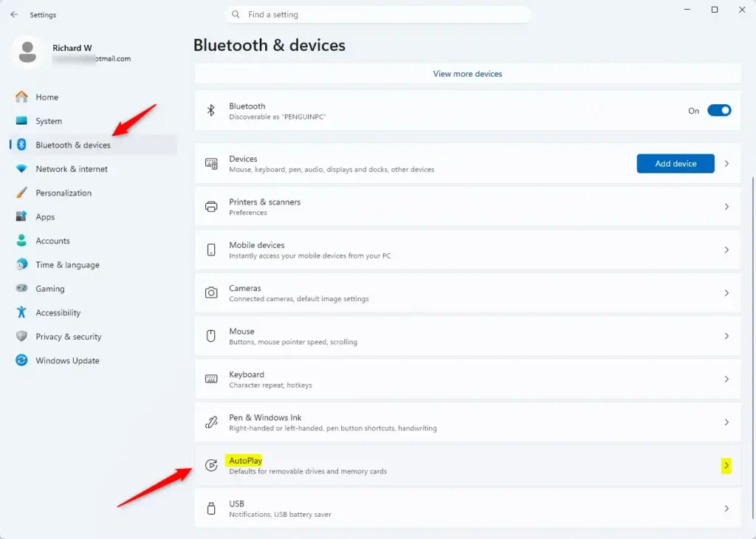The height and width of the screenshot is (539, 756).
Task: Open the Printers & scanners label
Action: [x=265, y=202]
